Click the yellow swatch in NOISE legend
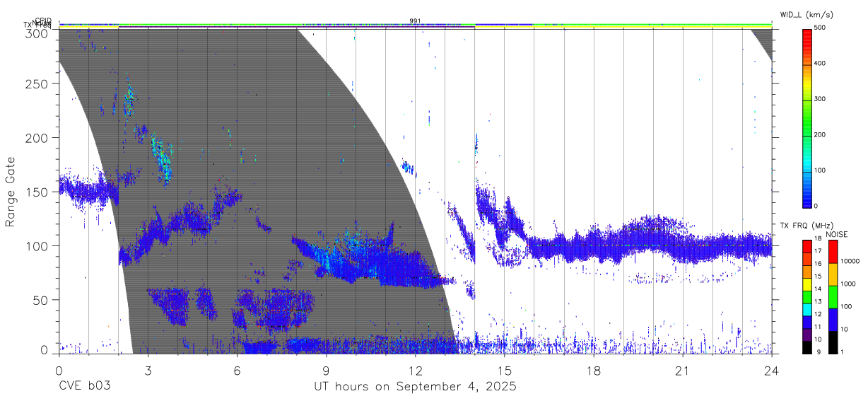Viewport: 868px width, 401px height. click(833, 274)
